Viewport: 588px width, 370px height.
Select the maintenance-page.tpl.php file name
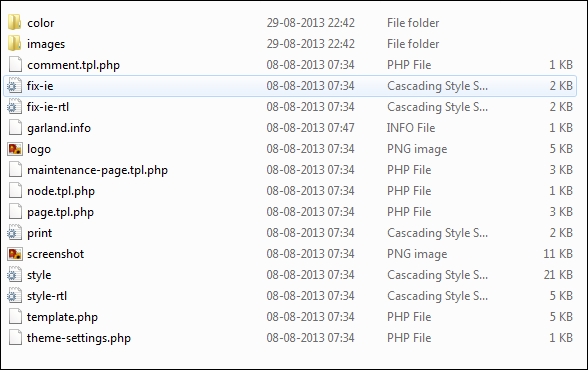(97, 170)
